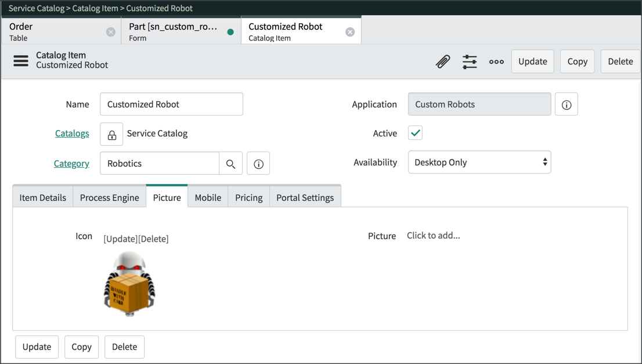Preview the Category record via its info icon
The width and height of the screenshot is (642, 364).
(x=258, y=163)
